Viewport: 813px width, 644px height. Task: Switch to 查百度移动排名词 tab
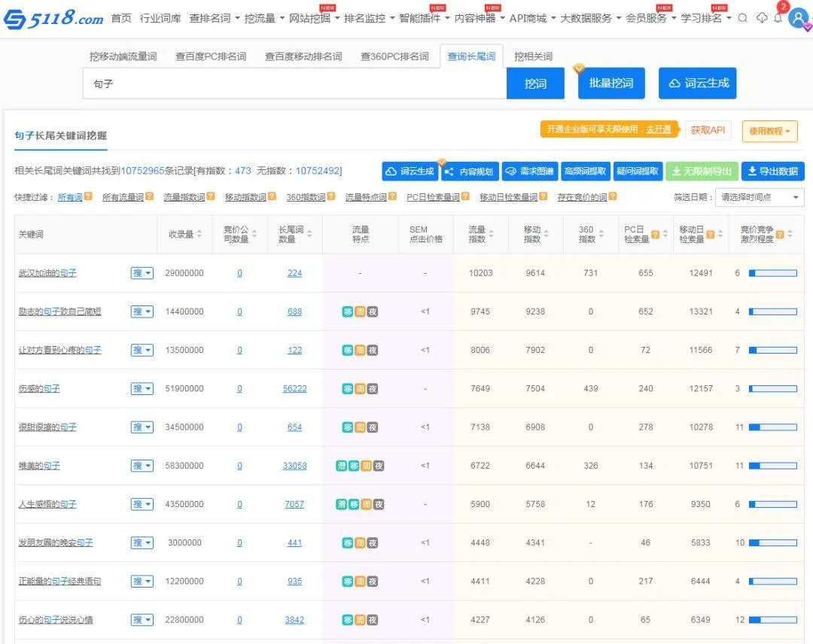point(303,56)
